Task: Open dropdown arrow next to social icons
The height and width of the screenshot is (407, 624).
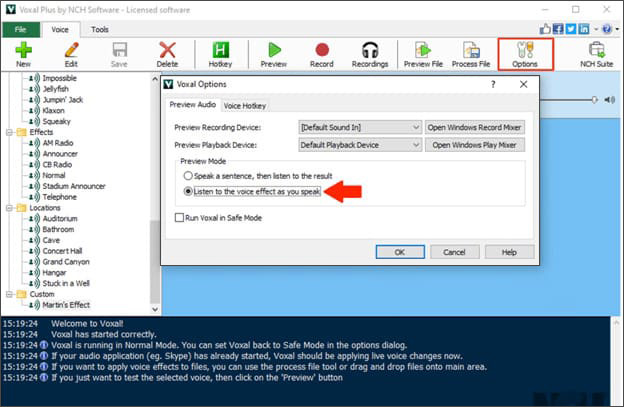Action: tap(596, 29)
